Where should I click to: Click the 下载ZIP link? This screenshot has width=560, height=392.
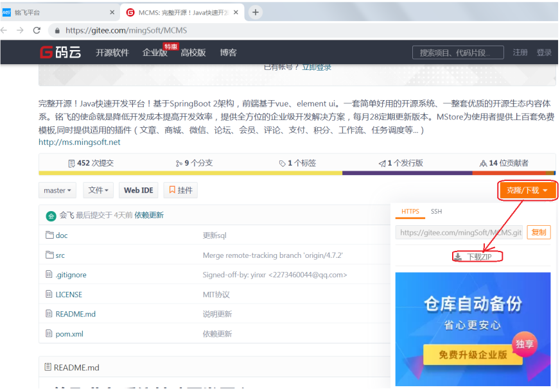479,257
